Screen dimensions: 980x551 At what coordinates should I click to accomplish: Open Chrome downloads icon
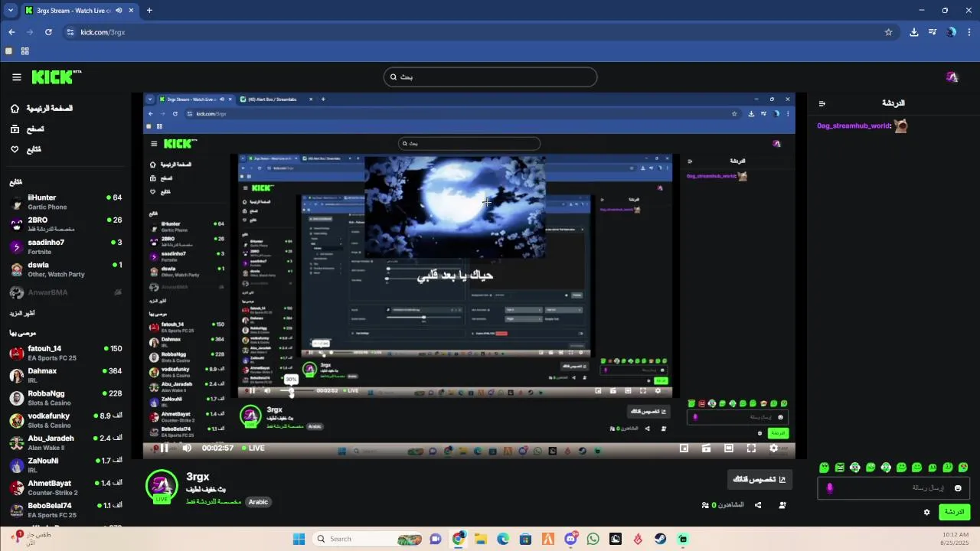click(913, 32)
